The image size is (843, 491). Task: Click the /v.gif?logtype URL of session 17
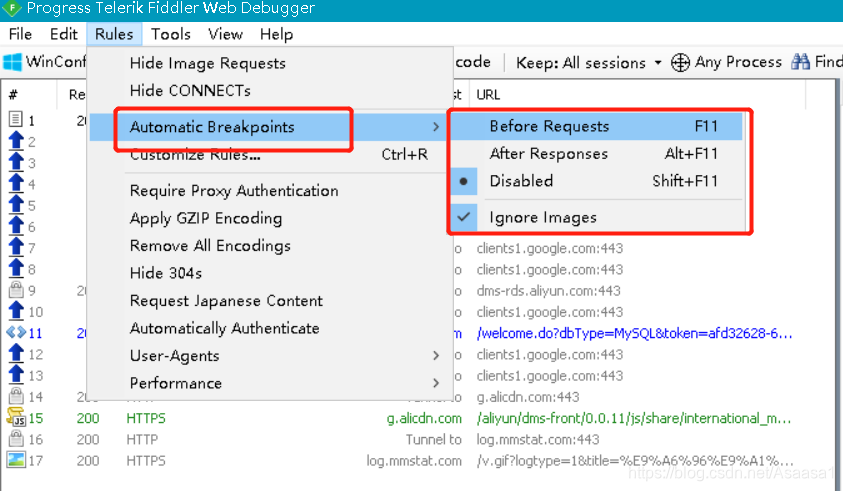pos(634,461)
